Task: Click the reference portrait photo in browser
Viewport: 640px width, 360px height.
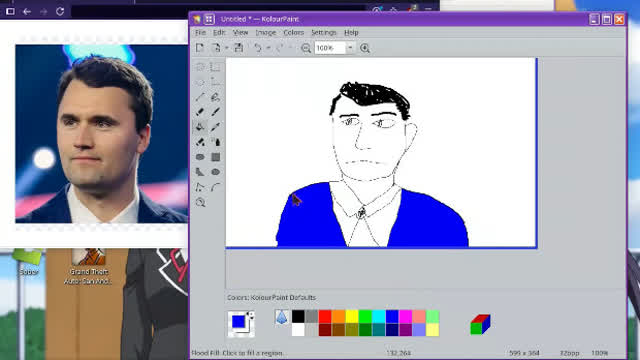Action: pos(102,134)
